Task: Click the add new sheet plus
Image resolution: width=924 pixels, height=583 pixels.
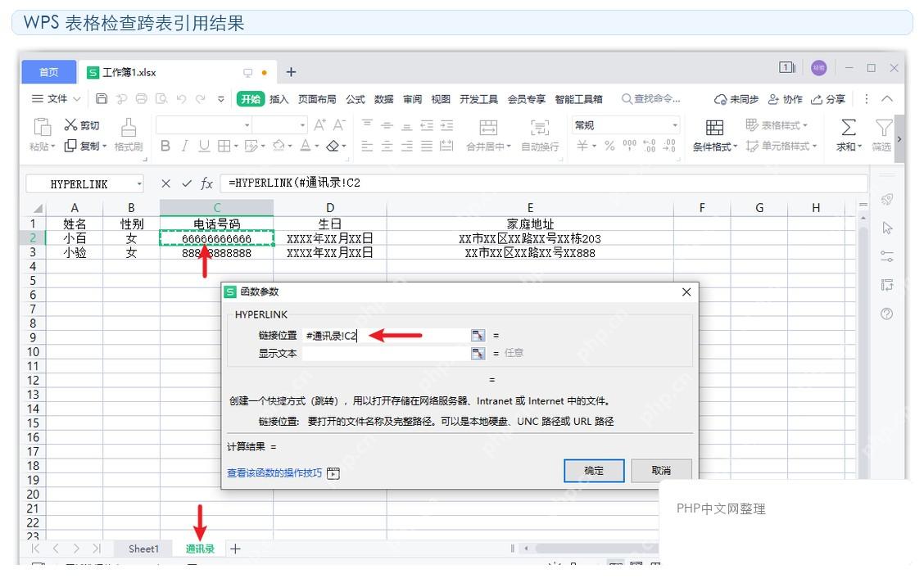Action: pos(235,549)
